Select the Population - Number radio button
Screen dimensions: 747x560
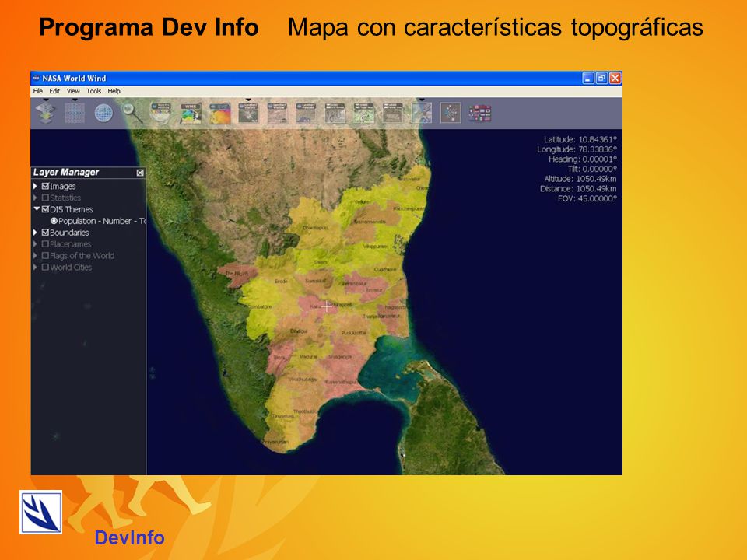point(54,221)
